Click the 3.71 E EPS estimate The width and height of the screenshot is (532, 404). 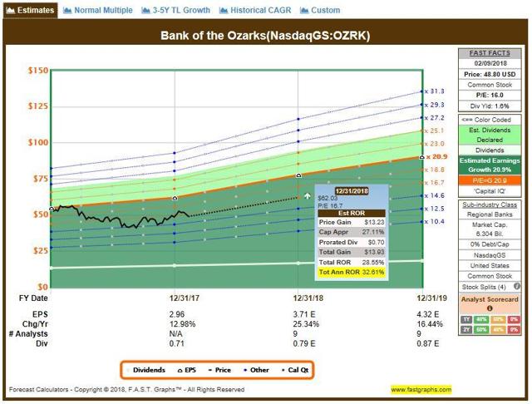tap(304, 314)
